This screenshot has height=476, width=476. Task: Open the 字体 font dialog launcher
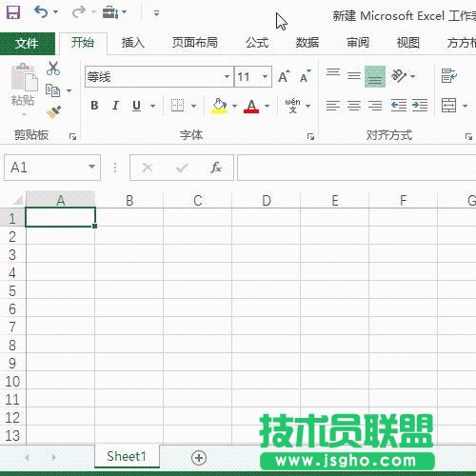pyautogui.click(x=310, y=136)
